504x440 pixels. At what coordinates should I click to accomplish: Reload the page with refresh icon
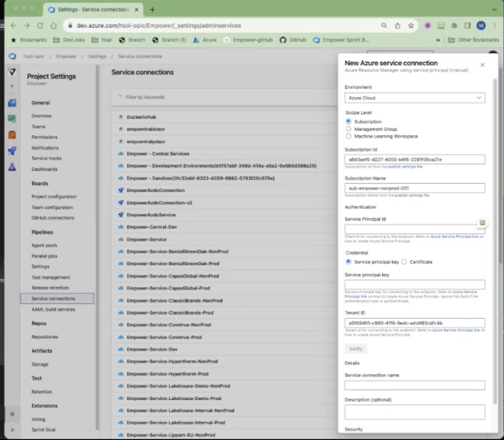coord(40,25)
